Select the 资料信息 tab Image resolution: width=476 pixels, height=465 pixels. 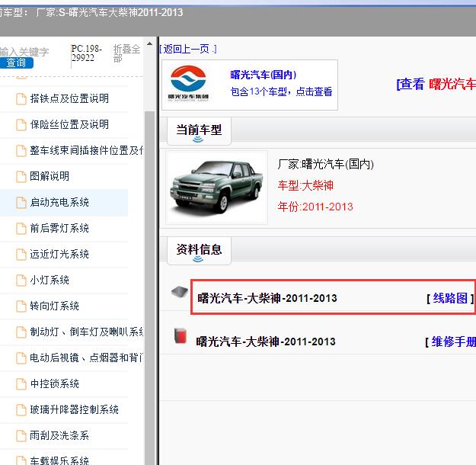(x=199, y=251)
